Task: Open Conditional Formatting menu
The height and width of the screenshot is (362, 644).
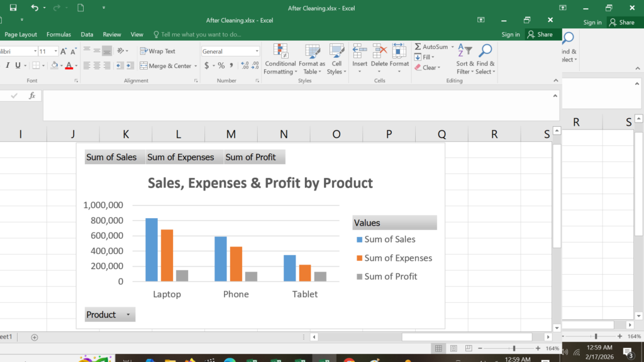Action: pos(280,59)
